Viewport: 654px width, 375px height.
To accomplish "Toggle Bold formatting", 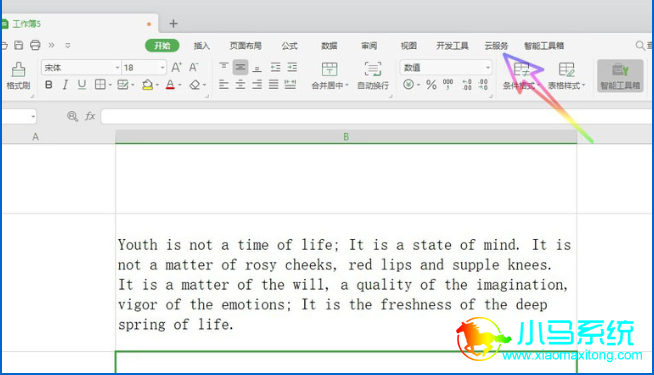I will point(48,85).
